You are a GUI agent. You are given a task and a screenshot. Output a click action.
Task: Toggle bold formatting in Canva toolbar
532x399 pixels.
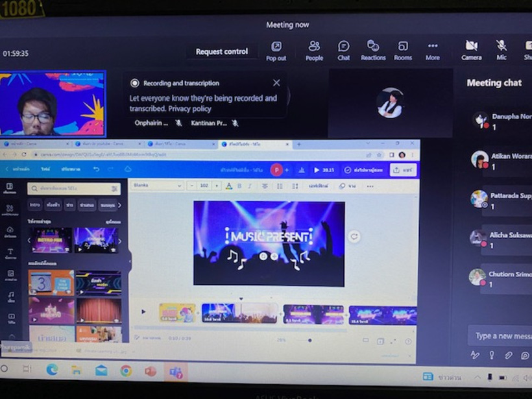pos(239,186)
